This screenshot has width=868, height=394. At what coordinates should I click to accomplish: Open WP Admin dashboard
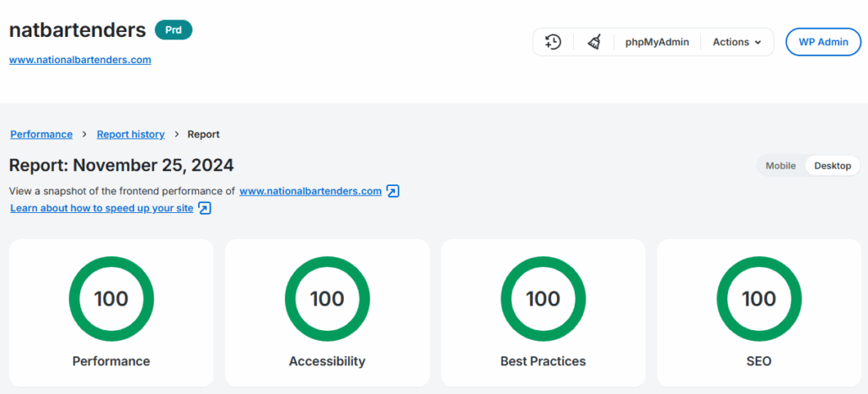[x=822, y=42]
